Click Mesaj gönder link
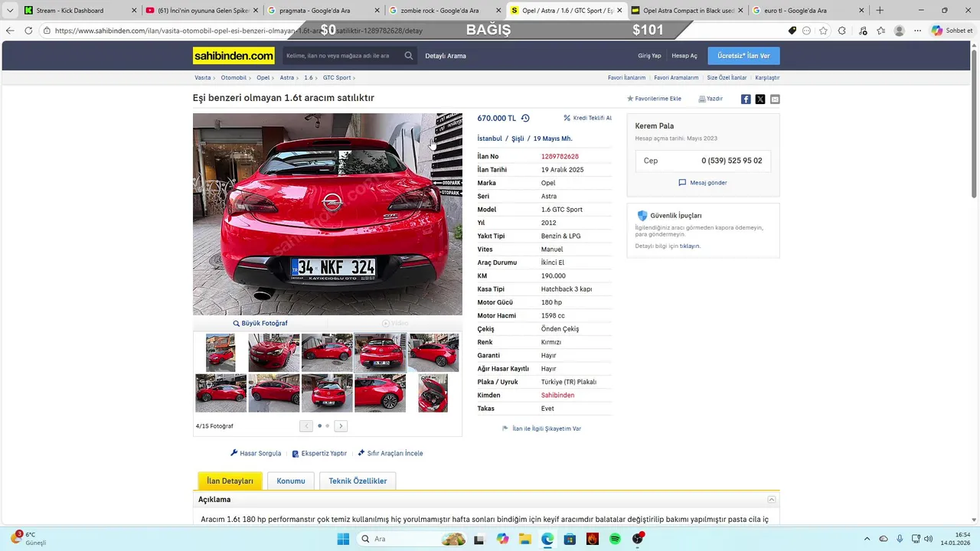Image resolution: width=980 pixels, height=551 pixels. point(703,183)
